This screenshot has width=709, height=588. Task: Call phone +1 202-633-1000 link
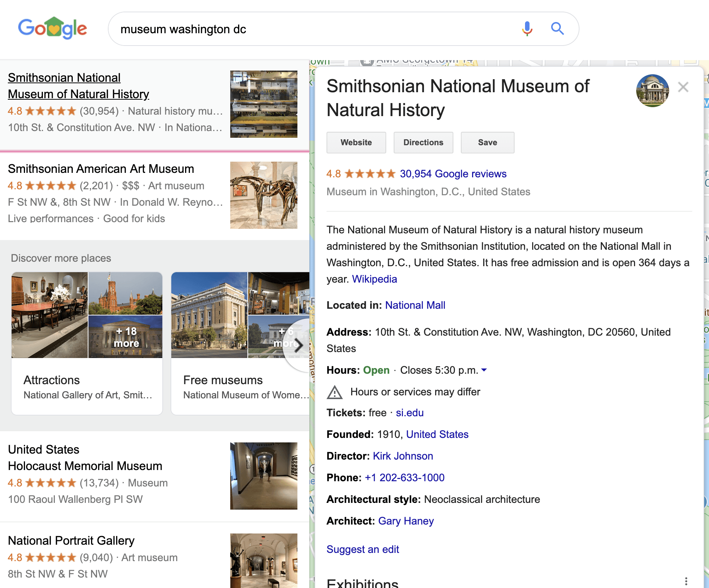coord(405,478)
